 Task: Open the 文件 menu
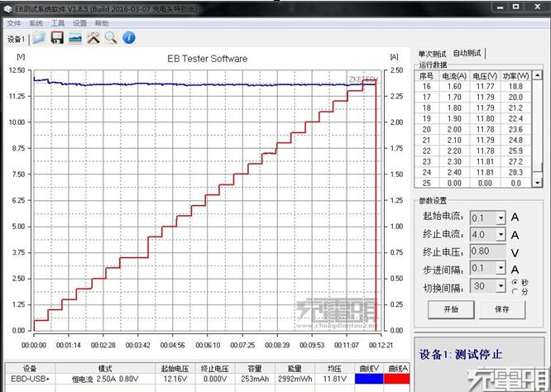[13, 23]
